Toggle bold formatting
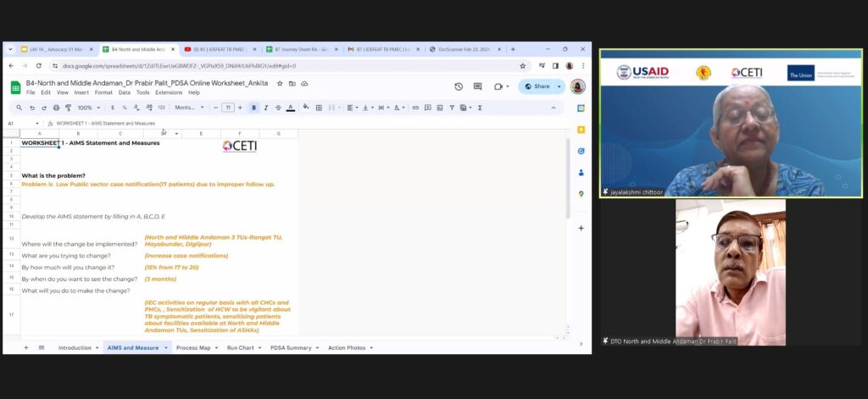This screenshot has height=399, width=868. coord(253,108)
